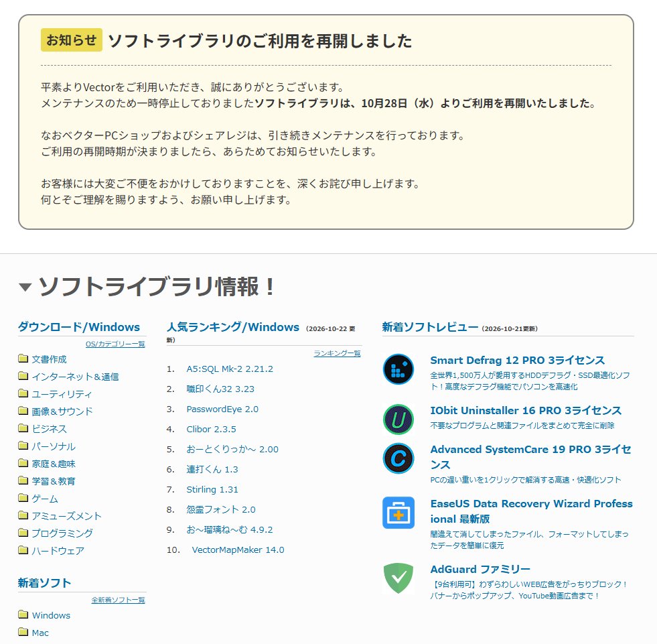Open the 文書作成 category

click(49, 359)
